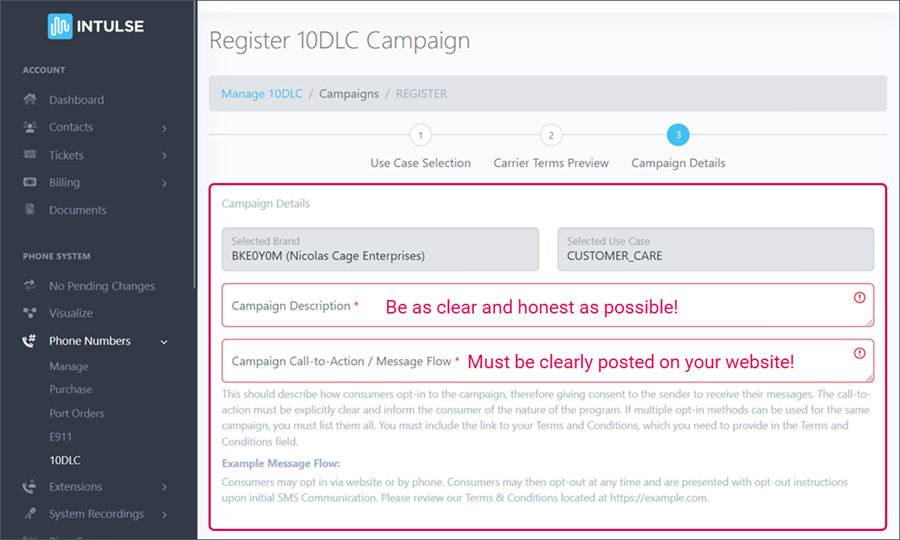Select the Port Orders menu item

pos(77,413)
